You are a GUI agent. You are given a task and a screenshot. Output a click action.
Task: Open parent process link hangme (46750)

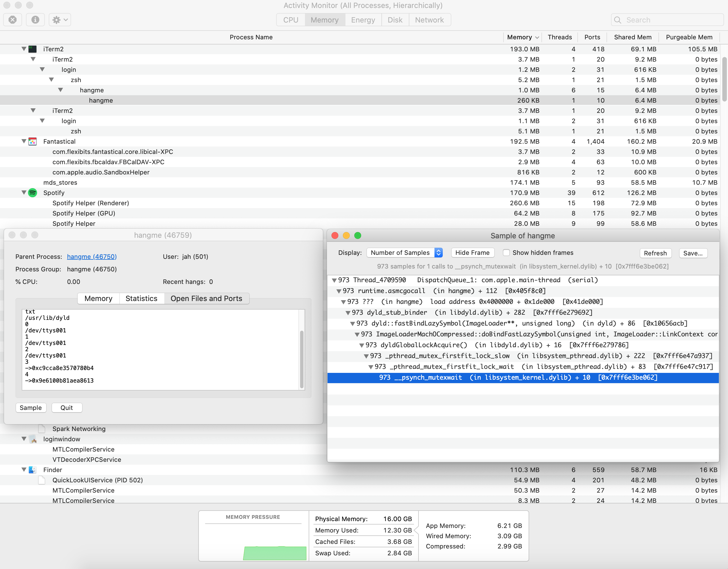point(92,257)
